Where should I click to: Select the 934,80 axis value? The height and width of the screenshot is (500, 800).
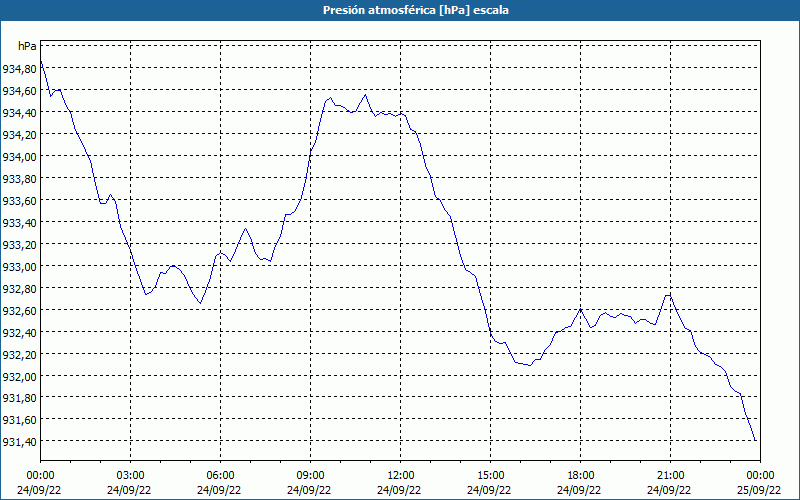point(19,68)
